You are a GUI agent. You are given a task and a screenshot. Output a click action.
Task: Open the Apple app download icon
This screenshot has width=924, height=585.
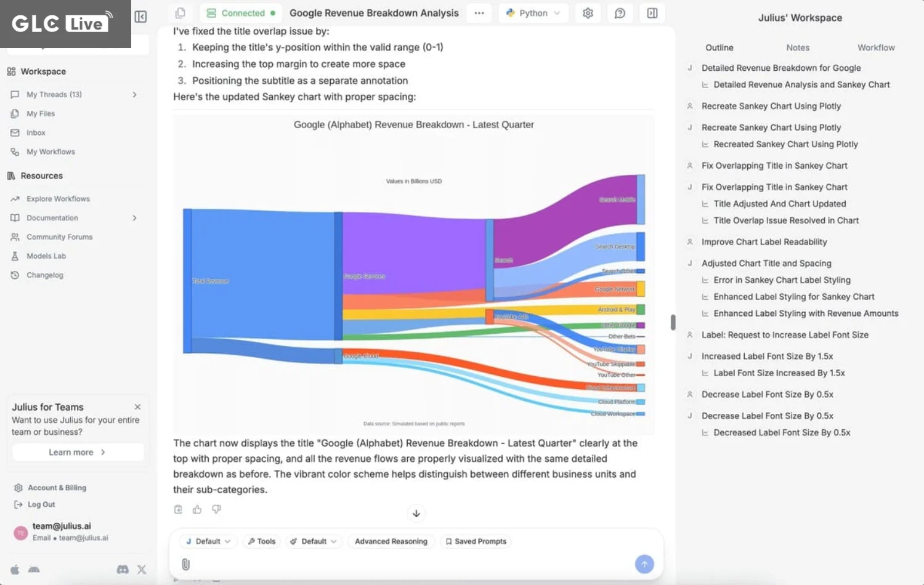tap(15, 570)
